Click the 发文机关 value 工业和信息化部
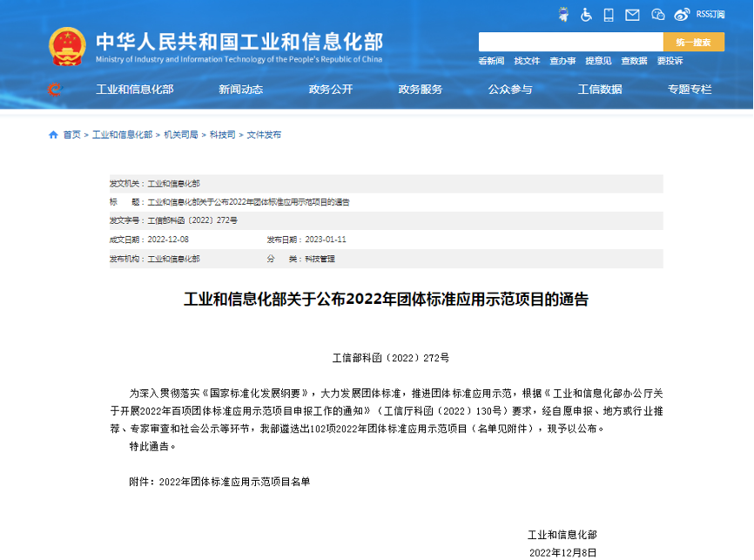Viewport: 754px width, 560px height. (x=173, y=184)
